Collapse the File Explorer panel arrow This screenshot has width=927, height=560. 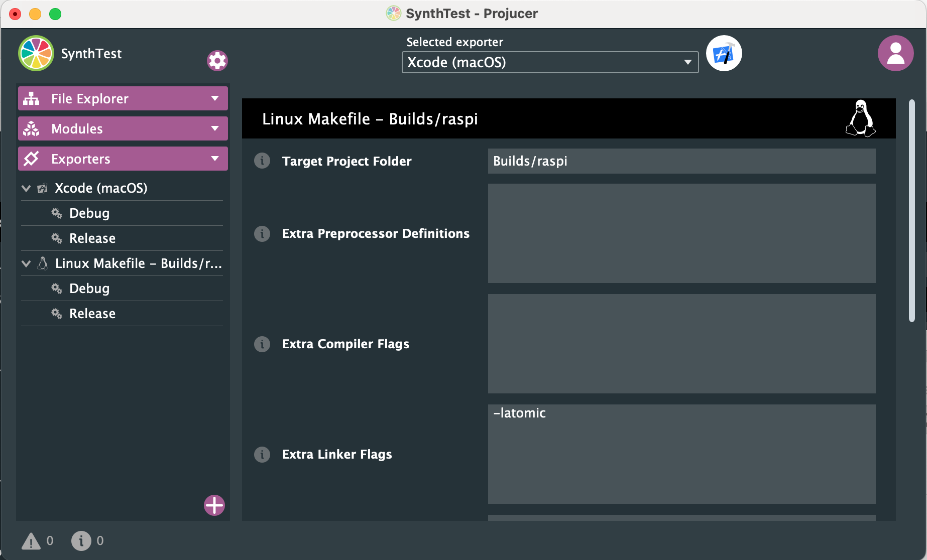(215, 98)
